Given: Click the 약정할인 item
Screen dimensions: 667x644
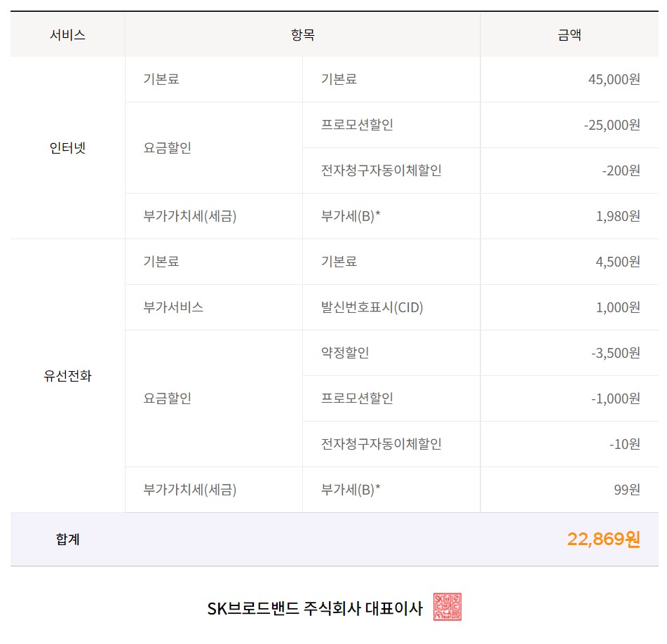Looking at the screenshot, I should 345,353.
